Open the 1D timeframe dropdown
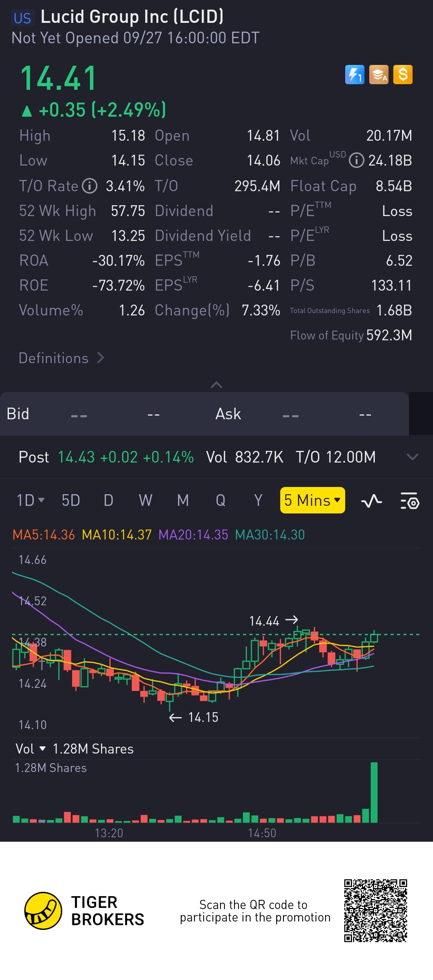Viewport: 433px width, 980px height. (x=30, y=500)
